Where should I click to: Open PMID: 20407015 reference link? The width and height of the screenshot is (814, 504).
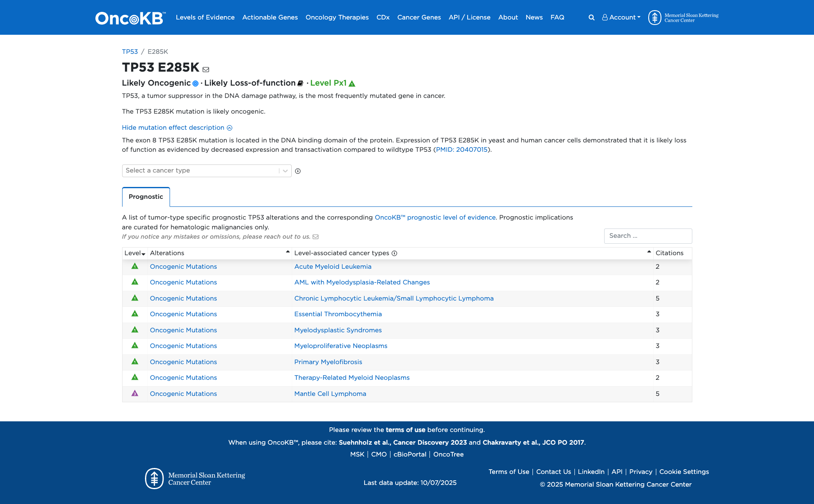462,149
